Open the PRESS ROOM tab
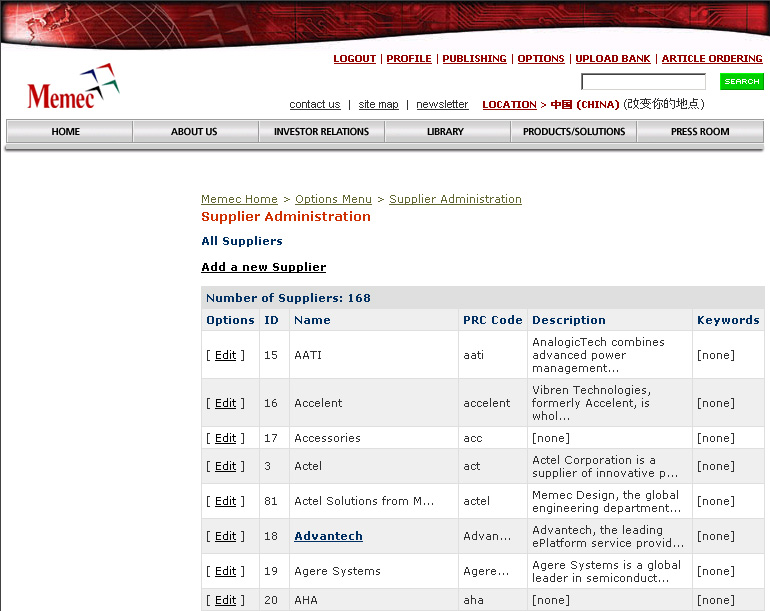The height and width of the screenshot is (611, 770). pos(700,132)
